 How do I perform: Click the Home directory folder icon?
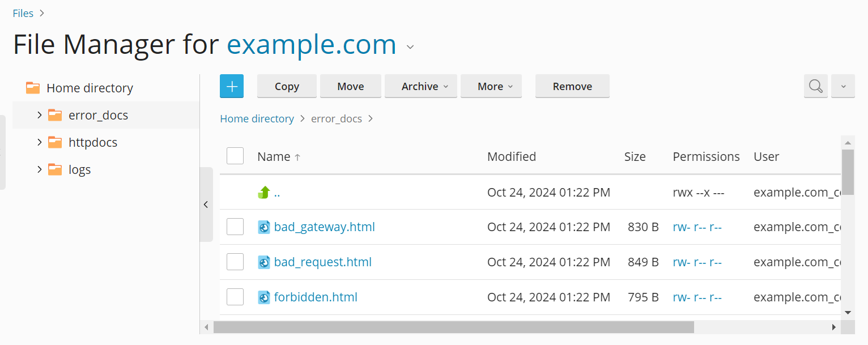point(32,87)
